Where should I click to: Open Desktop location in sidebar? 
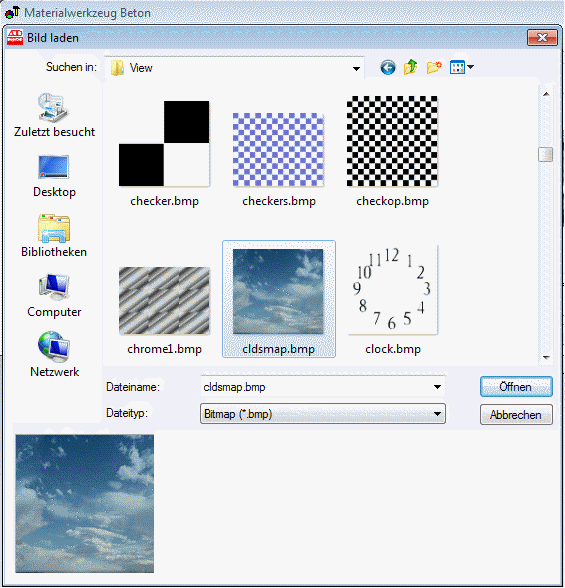pos(54,176)
